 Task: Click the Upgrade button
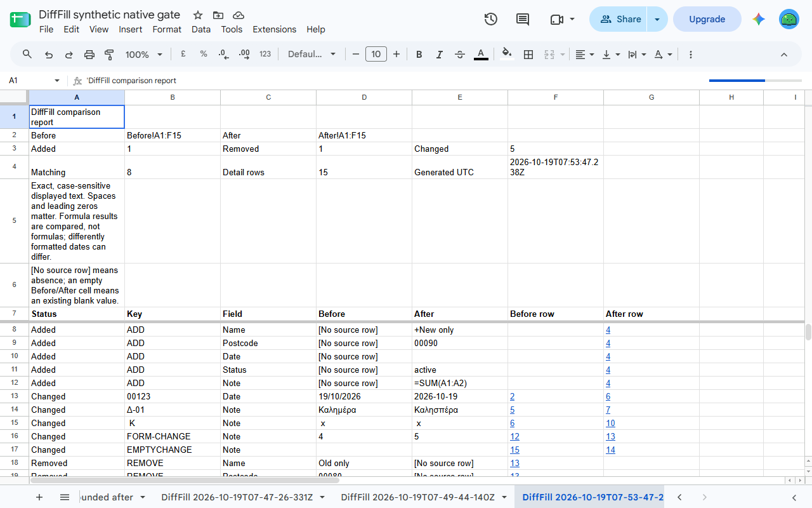(707, 19)
